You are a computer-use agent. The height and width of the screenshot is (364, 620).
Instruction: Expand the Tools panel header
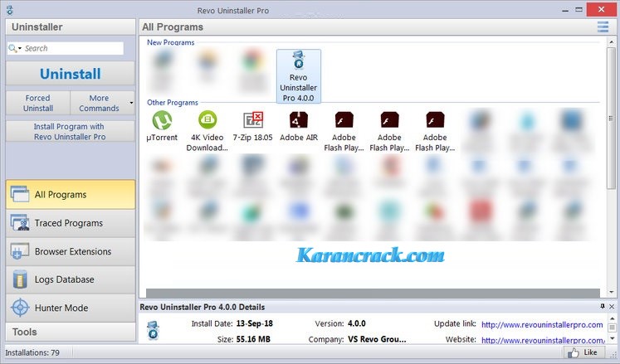[71, 332]
